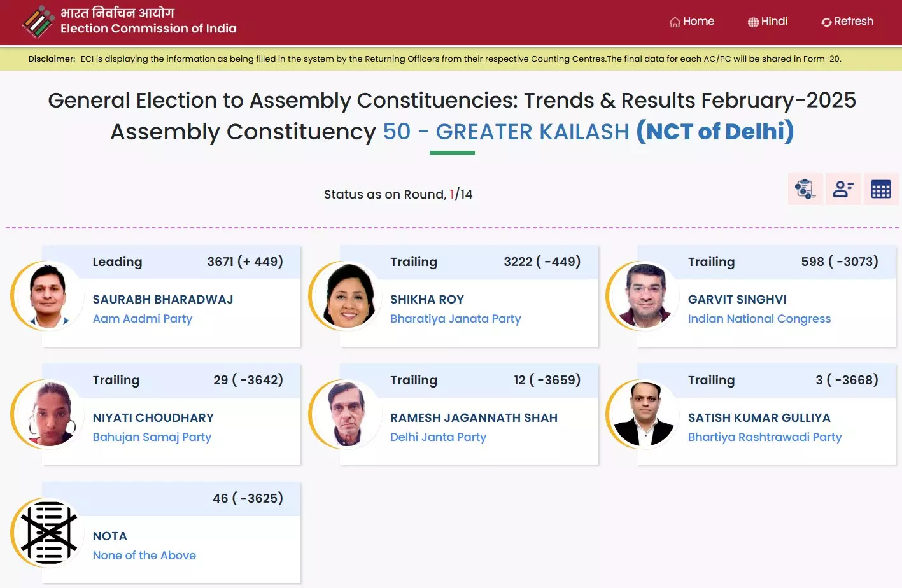Open the candidate details person icon
Screen dimensions: 902x588
[x=843, y=189]
